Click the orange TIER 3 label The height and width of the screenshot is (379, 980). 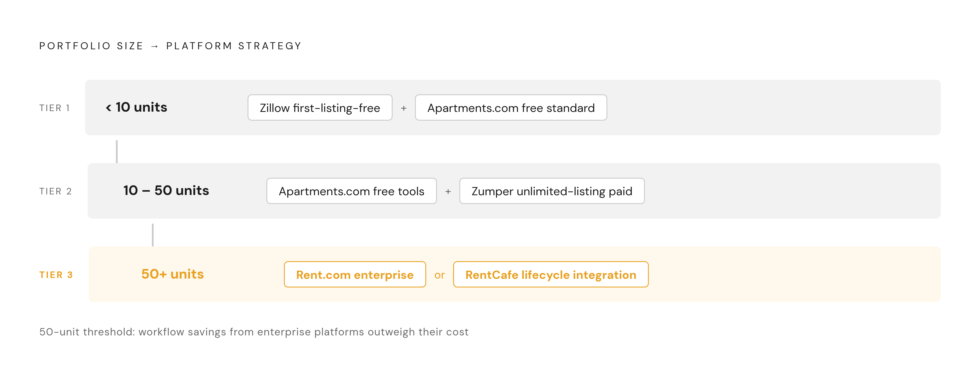coord(56,275)
